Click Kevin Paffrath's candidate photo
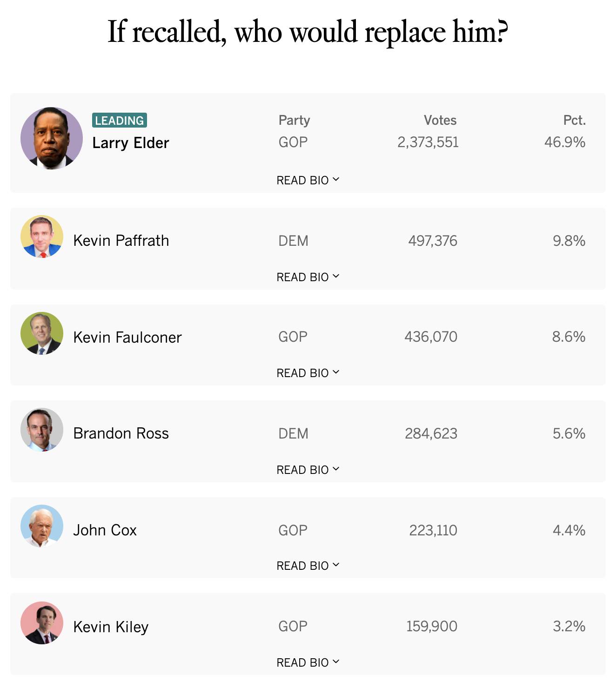This screenshot has width=616, height=689. click(x=42, y=236)
